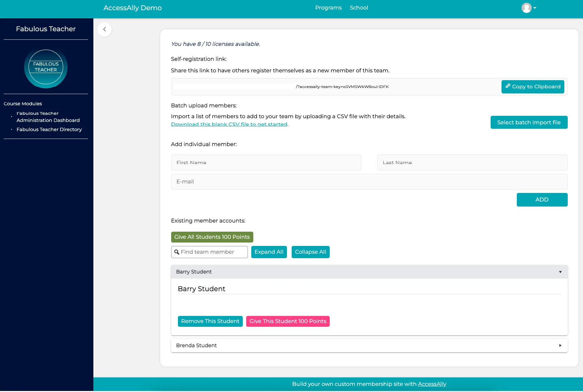Select a batch import file

tap(529, 122)
